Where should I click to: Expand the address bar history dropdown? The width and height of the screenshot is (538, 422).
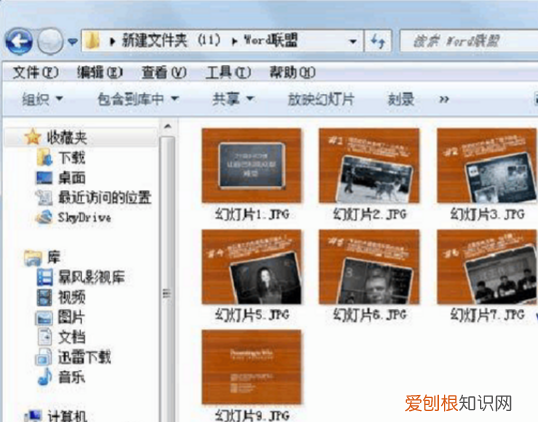pyautogui.click(x=352, y=42)
